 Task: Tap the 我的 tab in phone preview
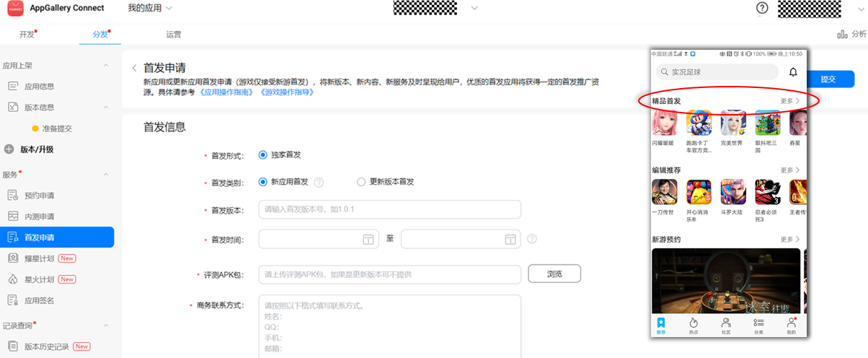[792, 326]
